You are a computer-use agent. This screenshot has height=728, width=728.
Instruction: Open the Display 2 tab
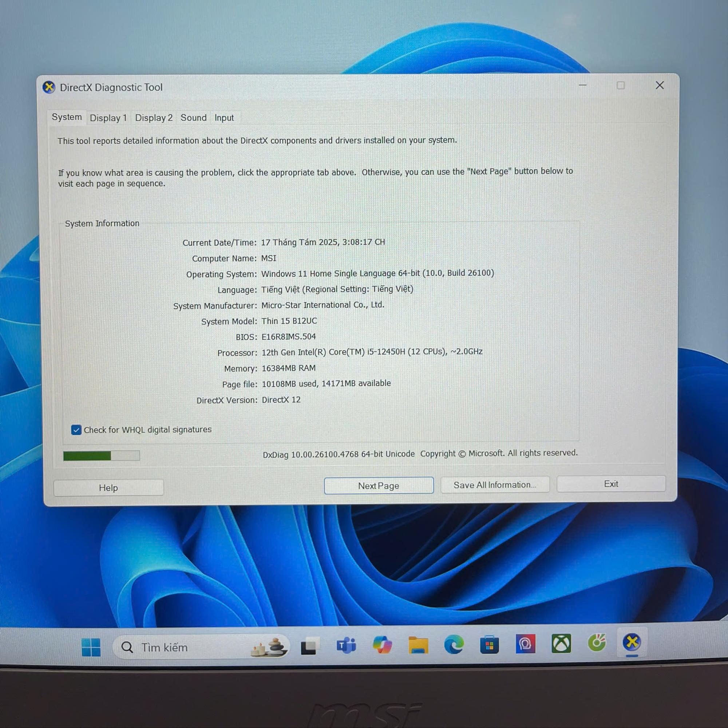(x=154, y=118)
